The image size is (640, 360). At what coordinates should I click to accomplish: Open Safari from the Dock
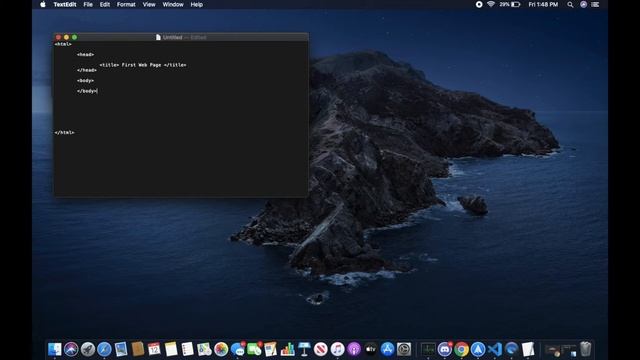(104, 349)
